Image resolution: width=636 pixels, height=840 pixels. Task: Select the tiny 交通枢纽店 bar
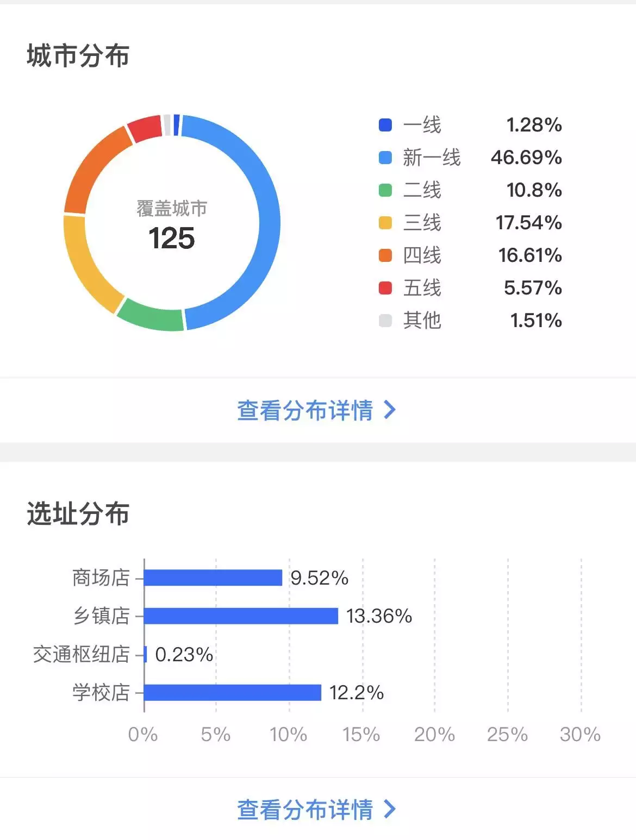coord(146,654)
